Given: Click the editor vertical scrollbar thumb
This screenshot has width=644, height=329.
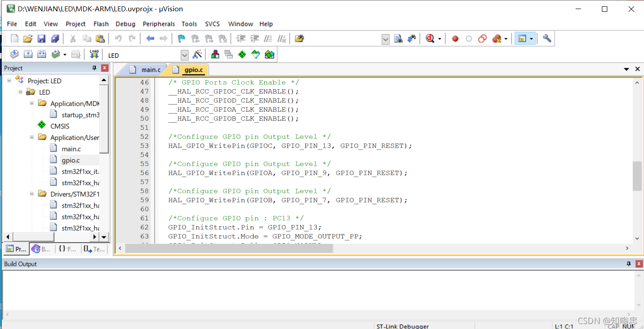Looking at the screenshot, I should (x=637, y=176).
